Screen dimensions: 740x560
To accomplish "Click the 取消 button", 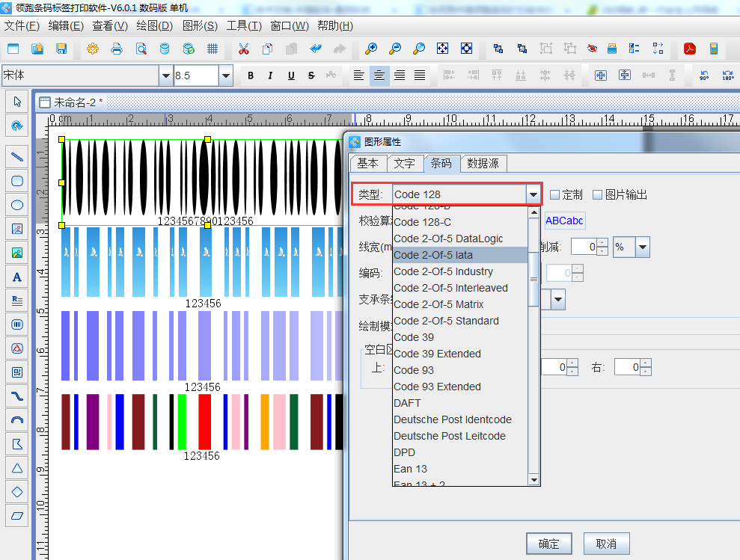I will pyautogui.click(x=606, y=544).
